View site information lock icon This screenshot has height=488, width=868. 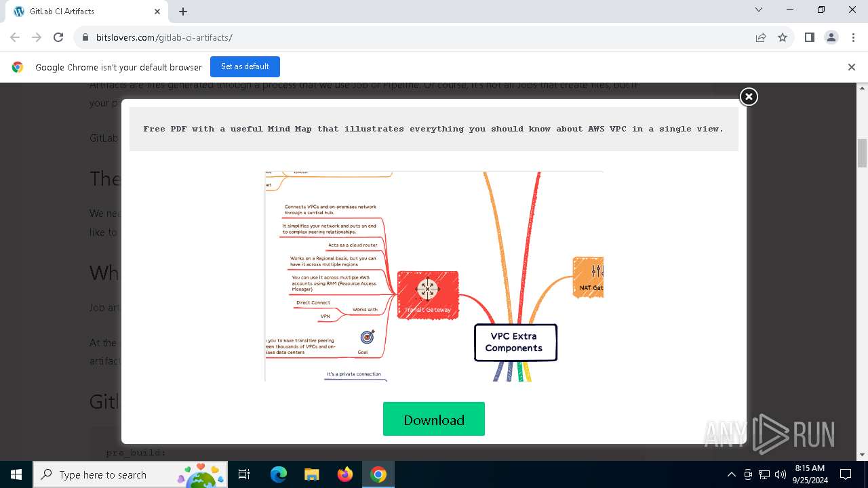(85, 37)
